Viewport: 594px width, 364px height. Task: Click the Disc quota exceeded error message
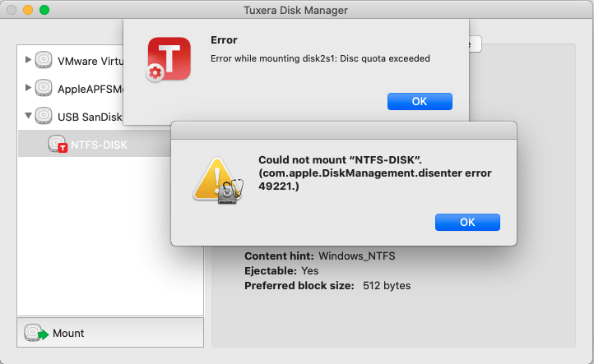pyautogui.click(x=320, y=58)
